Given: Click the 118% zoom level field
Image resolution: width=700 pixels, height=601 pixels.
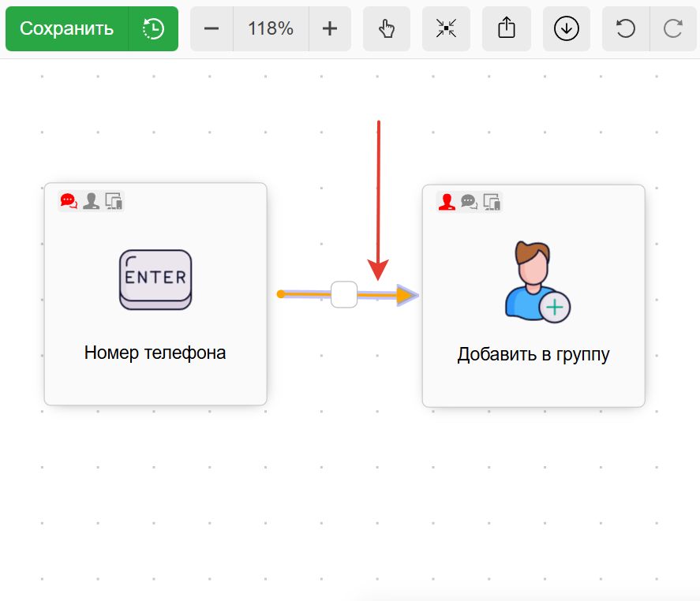Looking at the screenshot, I should pos(271,29).
